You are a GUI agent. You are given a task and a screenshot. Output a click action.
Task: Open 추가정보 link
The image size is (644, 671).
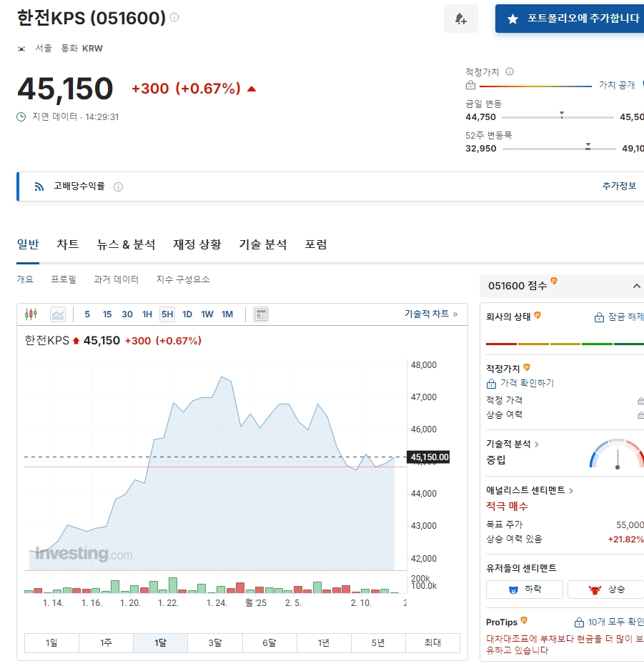[619, 186]
